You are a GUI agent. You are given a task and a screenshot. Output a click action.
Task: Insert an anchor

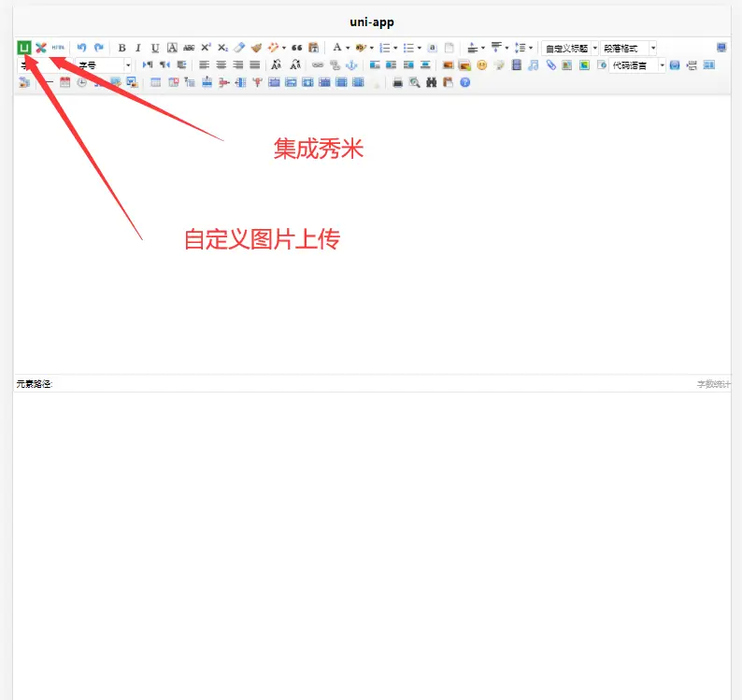tap(351, 64)
